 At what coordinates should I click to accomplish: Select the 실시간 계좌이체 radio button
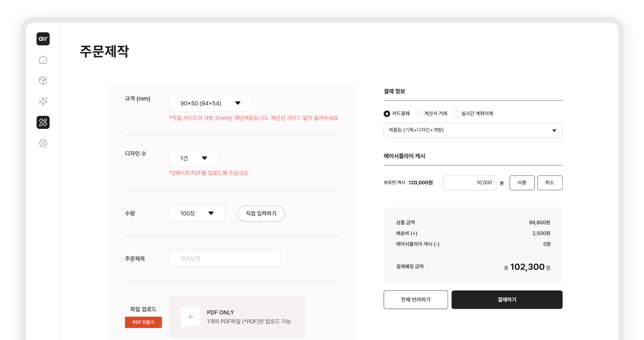click(x=456, y=114)
